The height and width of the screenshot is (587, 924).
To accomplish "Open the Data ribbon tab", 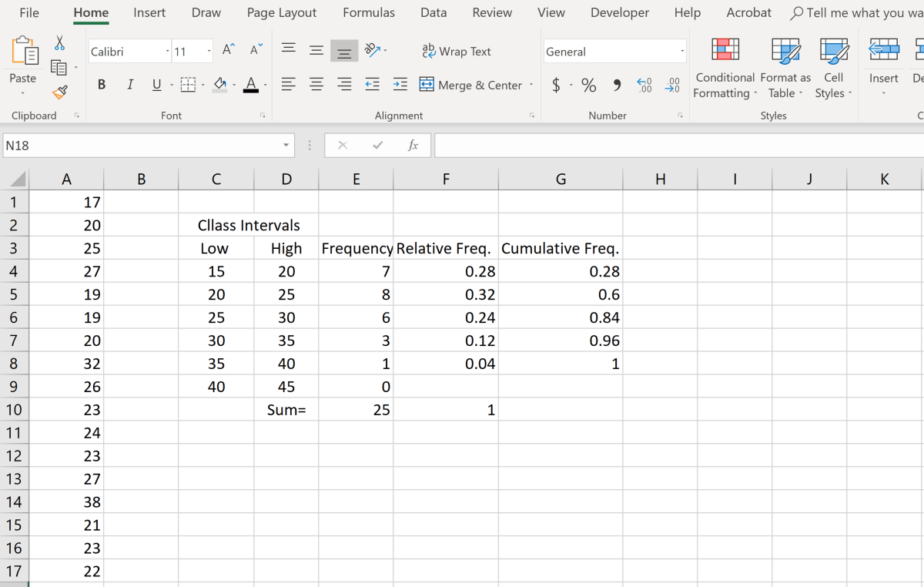I will pos(433,12).
